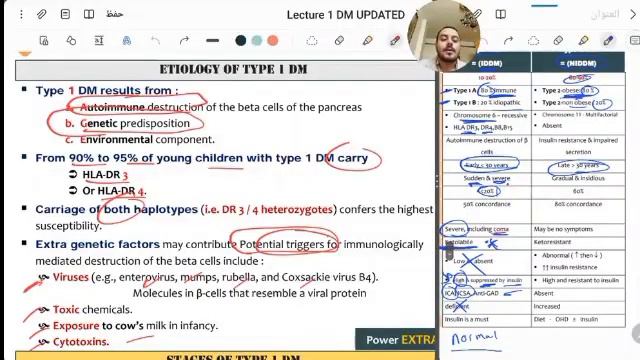The height and width of the screenshot is (360, 640).
Task: Open the page template icon in left note
Action: click(65, 14)
